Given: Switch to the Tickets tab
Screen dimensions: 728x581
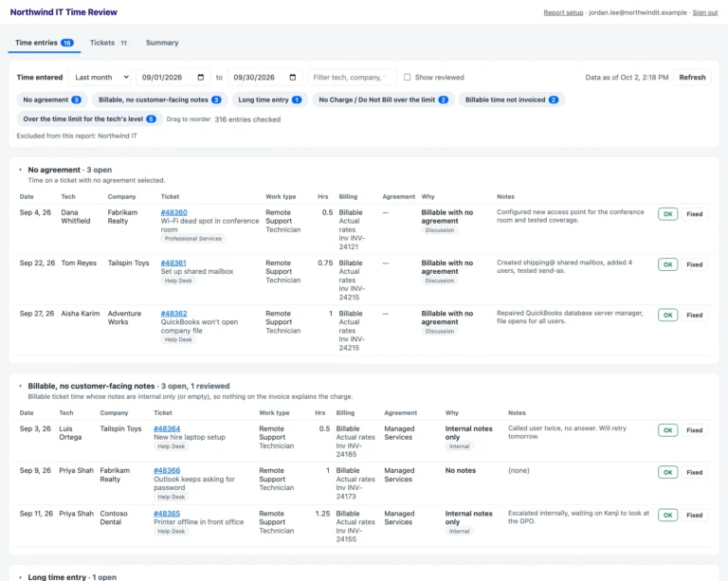Looking at the screenshot, I should pos(108,43).
